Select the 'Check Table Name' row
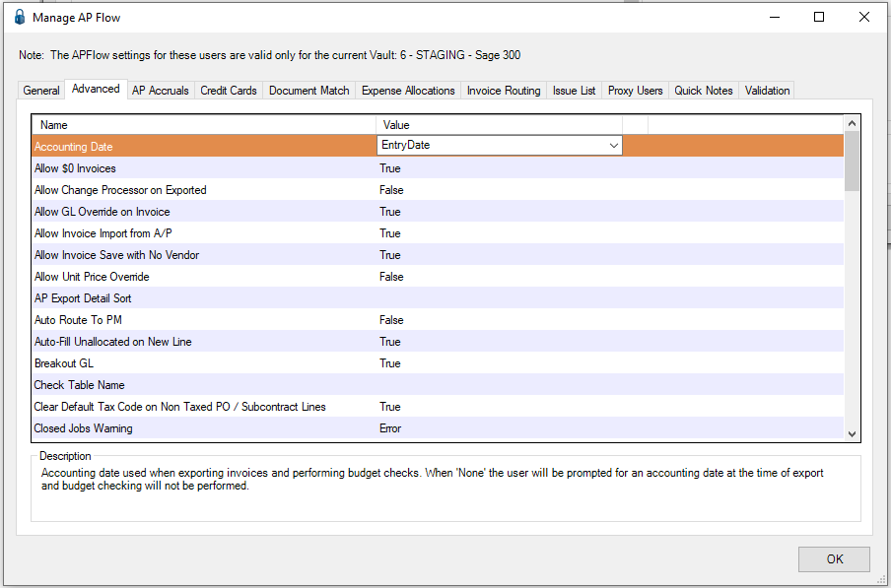 click(x=439, y=385)
